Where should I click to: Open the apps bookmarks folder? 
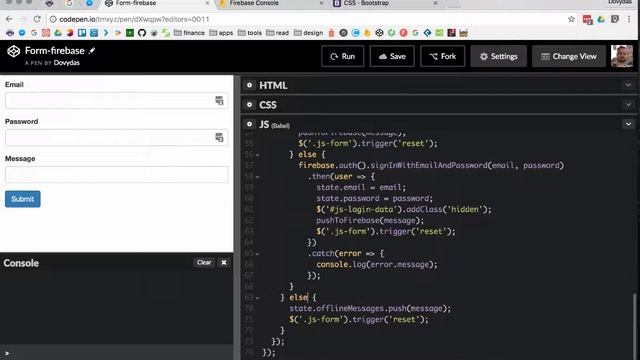click(221, 33)
